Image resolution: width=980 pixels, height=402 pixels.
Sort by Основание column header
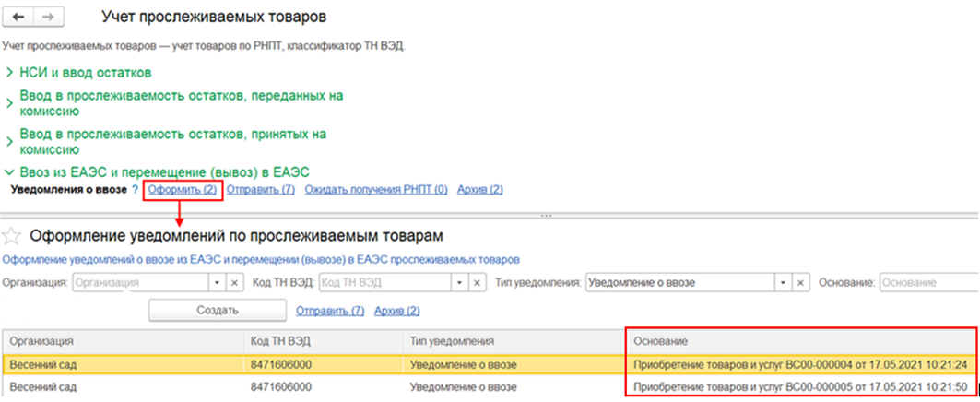click(x=801, y=341)
